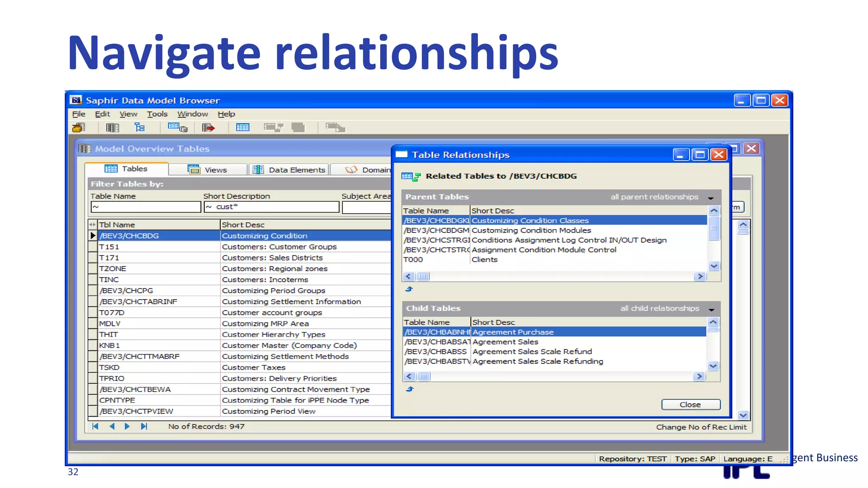Open the all parent relationships dropdown

(x=711, y=197)
